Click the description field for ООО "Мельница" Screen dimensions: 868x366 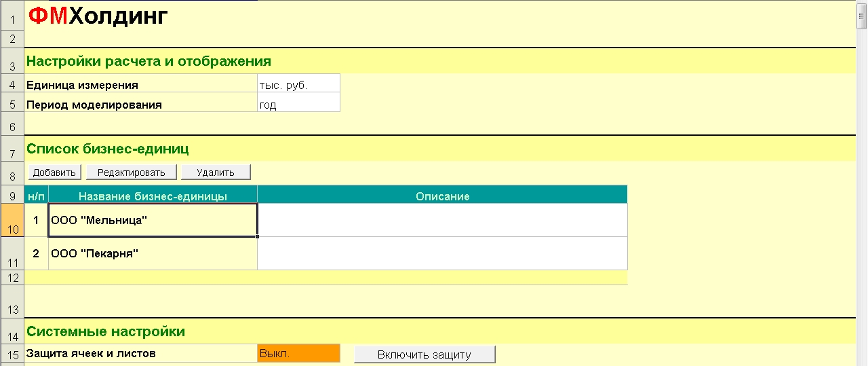[x=442, y=221]
